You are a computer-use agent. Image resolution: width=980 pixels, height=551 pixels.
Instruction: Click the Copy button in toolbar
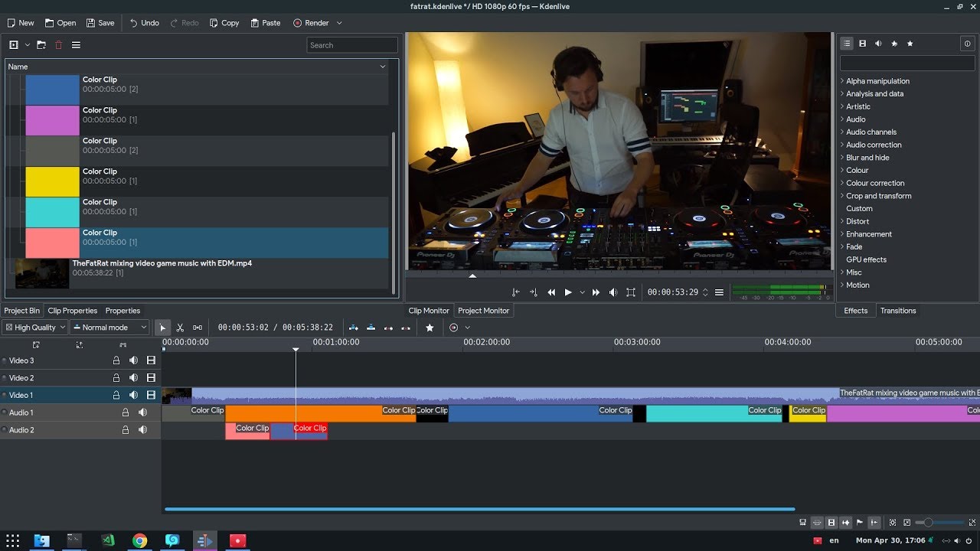click(x=224, y=23)
